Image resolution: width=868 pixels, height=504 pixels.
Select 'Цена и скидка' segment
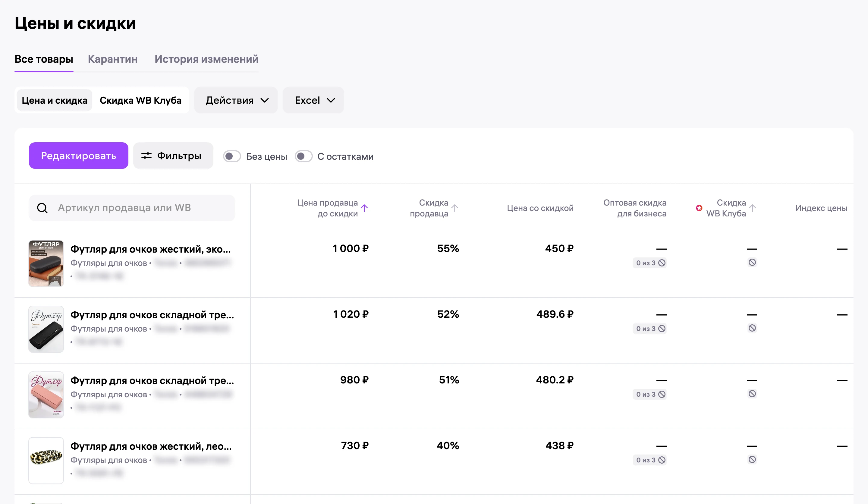55,100
